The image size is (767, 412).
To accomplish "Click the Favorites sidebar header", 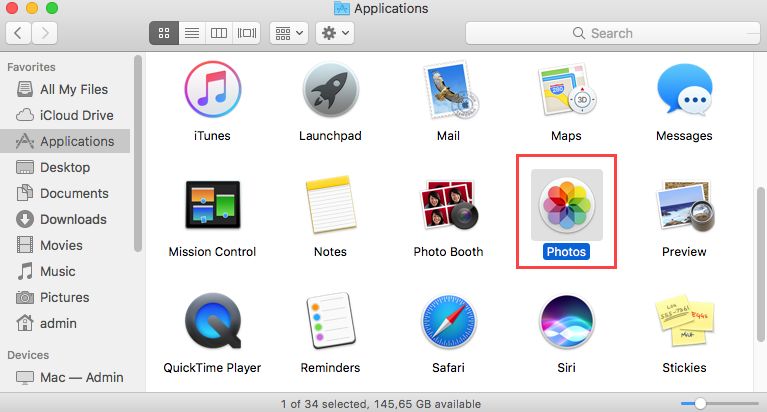I will click(x=31, y=67).
